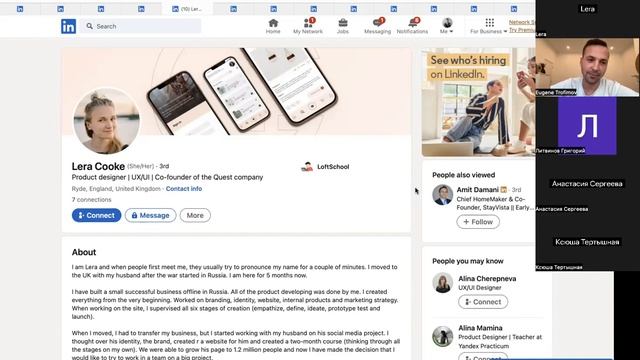Follow Amit Damani
Image resolution: width=640 pixels, height=360 pixels.
tap(478, 222)
